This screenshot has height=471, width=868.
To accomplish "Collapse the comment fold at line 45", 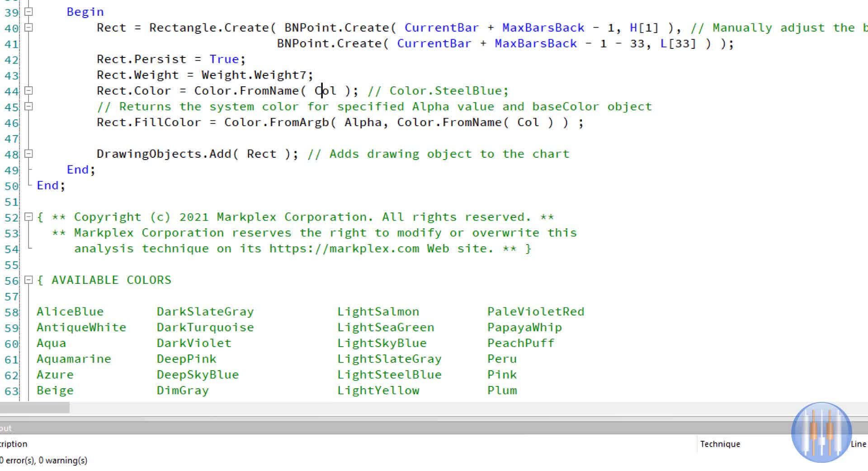I will coord(28,107).
